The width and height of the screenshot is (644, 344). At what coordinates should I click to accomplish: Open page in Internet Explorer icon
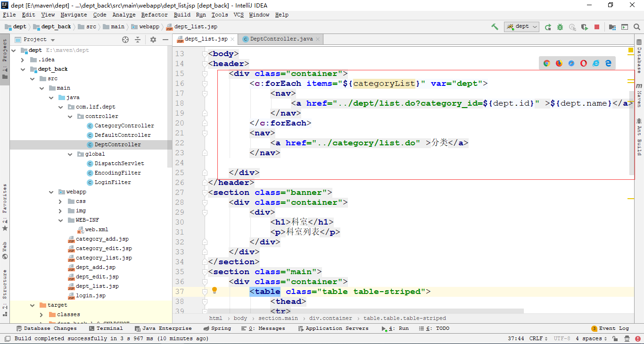point(596,63)
